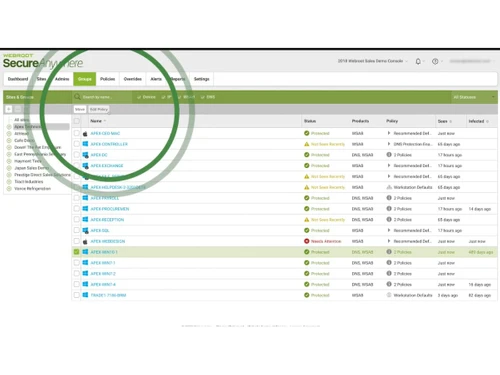Click policy info icon in APEX-WIN7-4 row
Screen dimensions: 500x375
[389, 284]
